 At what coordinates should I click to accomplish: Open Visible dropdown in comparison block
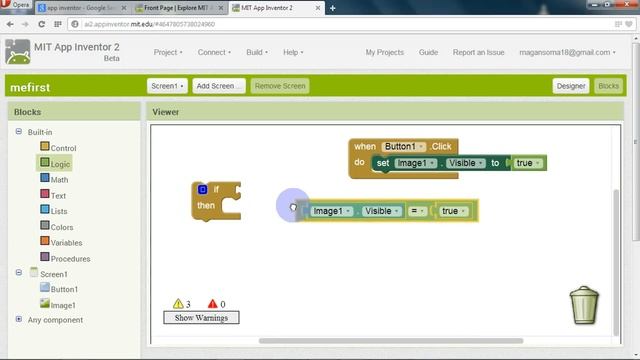click(x=382, y=211)
